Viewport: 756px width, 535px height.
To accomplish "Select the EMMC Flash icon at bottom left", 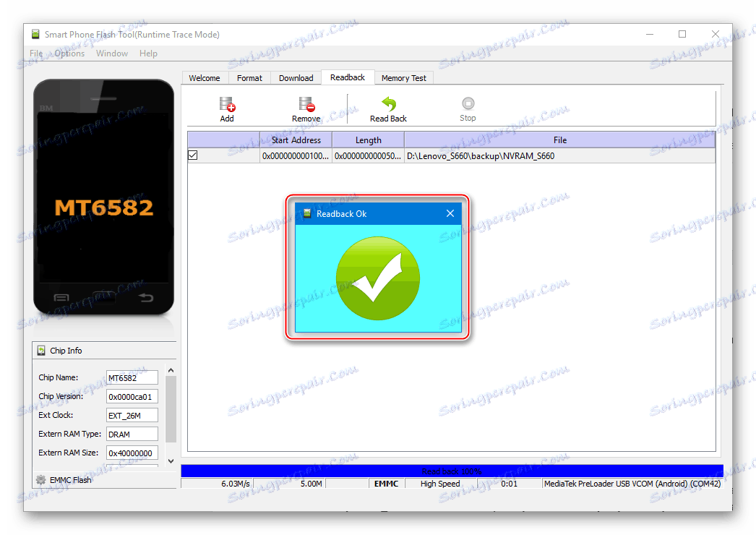I will (41, 479).
